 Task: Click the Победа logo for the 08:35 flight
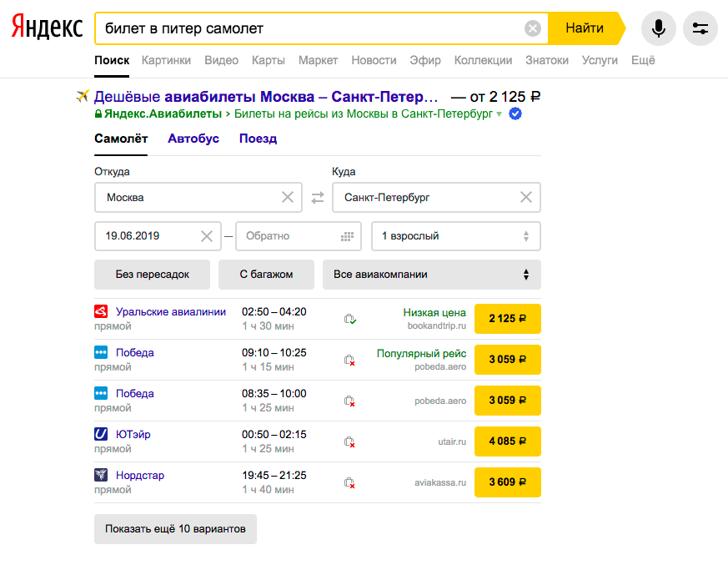pos(101,393)
